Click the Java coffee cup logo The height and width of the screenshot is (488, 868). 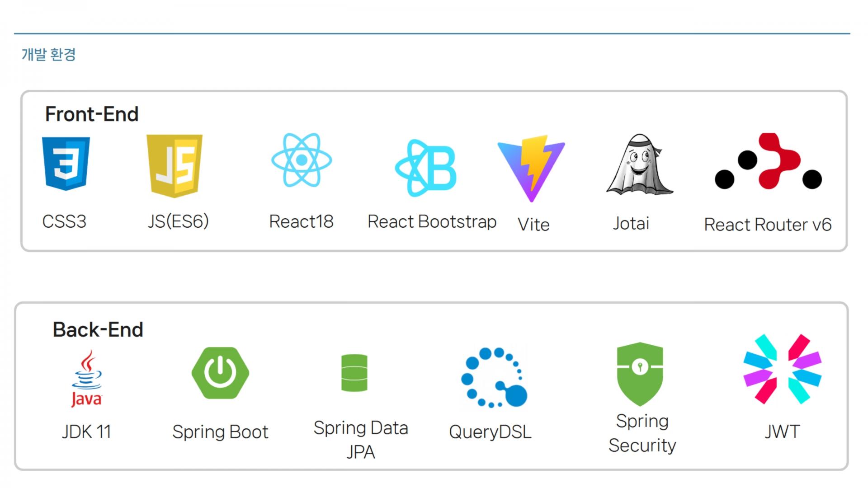coord(86,379)
